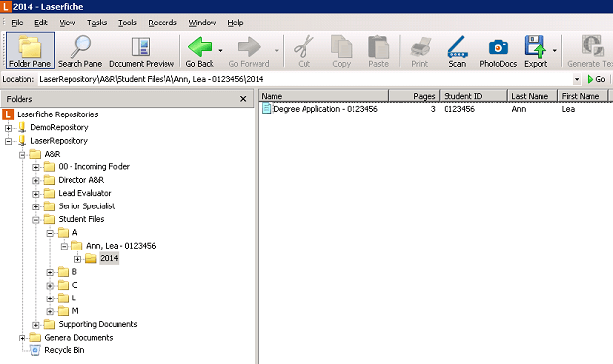Select the Lead Evaluator folder
613x364 pixels.
(84, 193)
